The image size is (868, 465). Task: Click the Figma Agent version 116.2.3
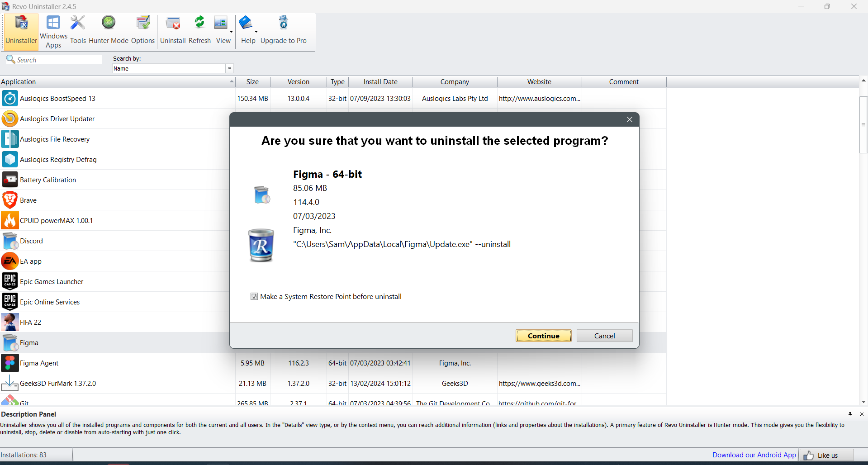[299, 363]
